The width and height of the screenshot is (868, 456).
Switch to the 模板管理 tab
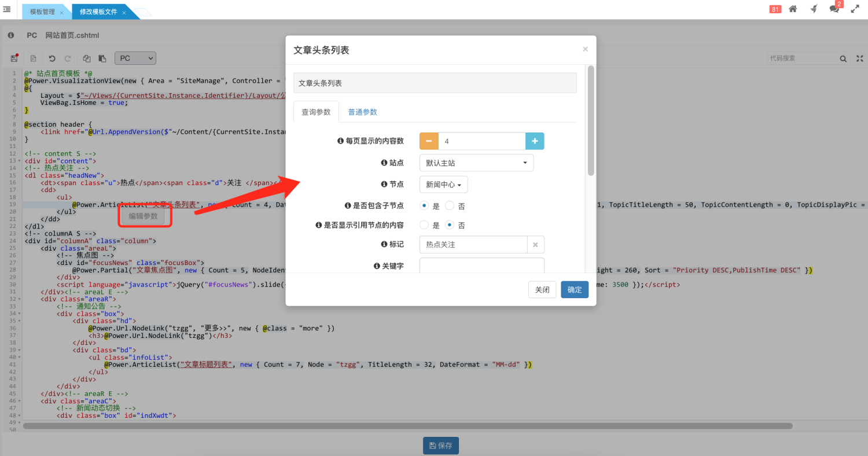(42, 12)
